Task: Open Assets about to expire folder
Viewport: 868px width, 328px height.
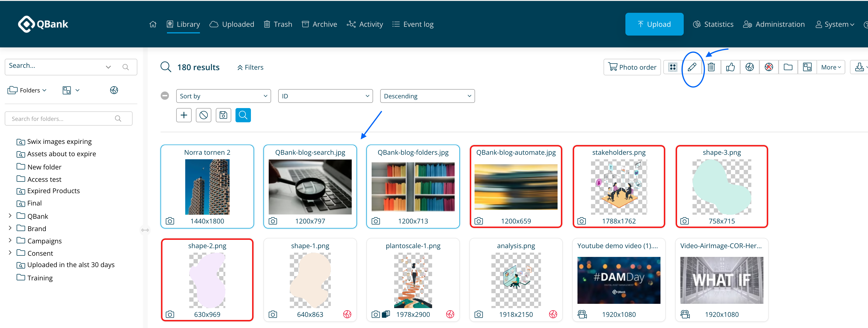Action: [x=56, y=154]
